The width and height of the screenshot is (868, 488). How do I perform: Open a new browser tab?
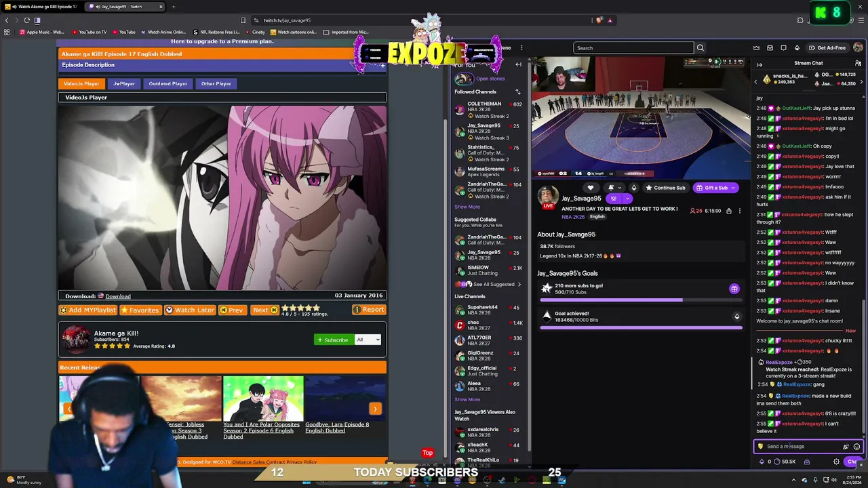[x=174, y=7]
